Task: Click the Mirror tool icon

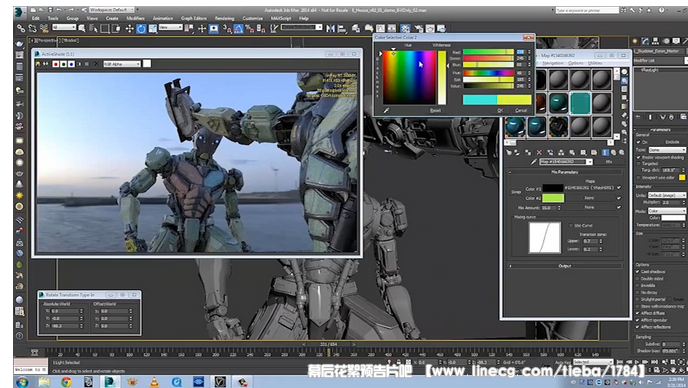Action: pyautogui.click(x=331, y=29)
